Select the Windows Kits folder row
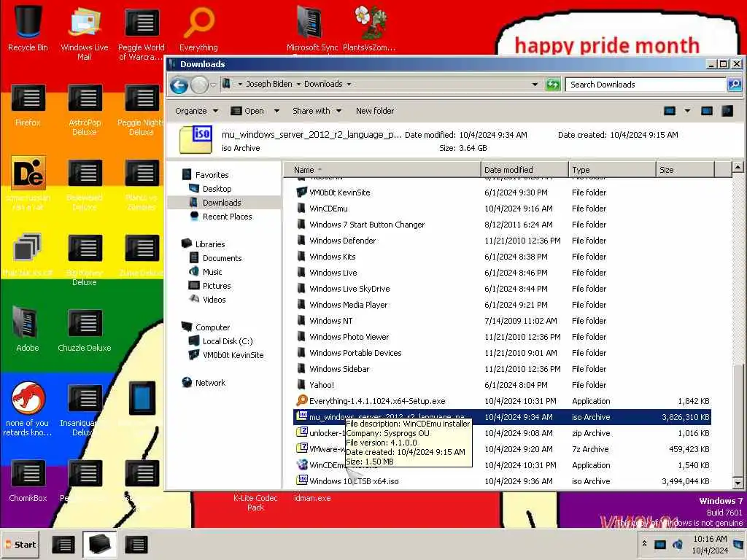Viewport: 747px width, 560px height. (503, 257)
